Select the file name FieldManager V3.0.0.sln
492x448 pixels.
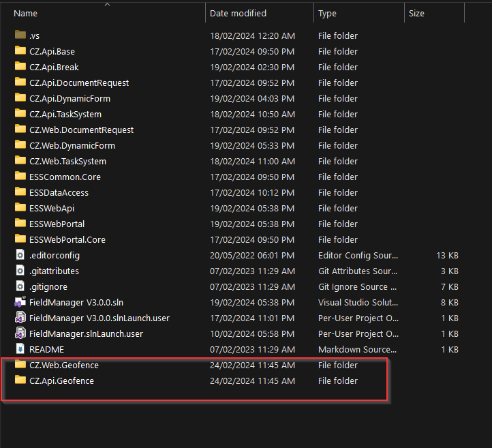click(x=76, y=303)
